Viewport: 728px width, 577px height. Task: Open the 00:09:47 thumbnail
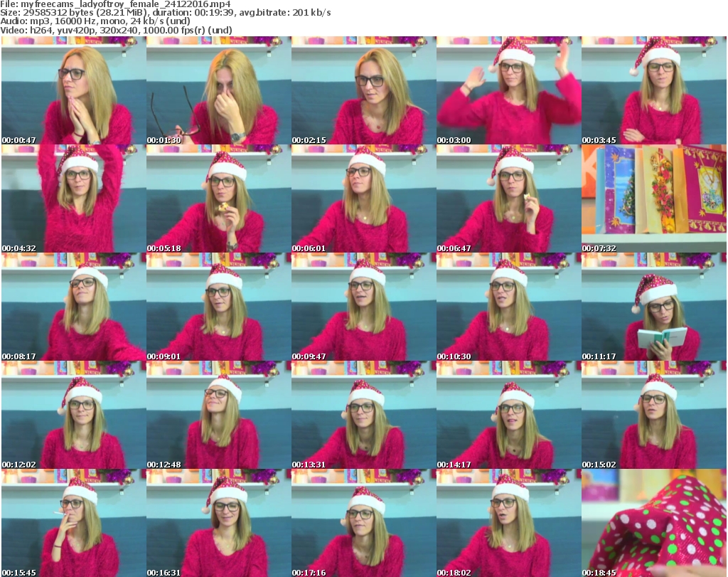(363, 307)
